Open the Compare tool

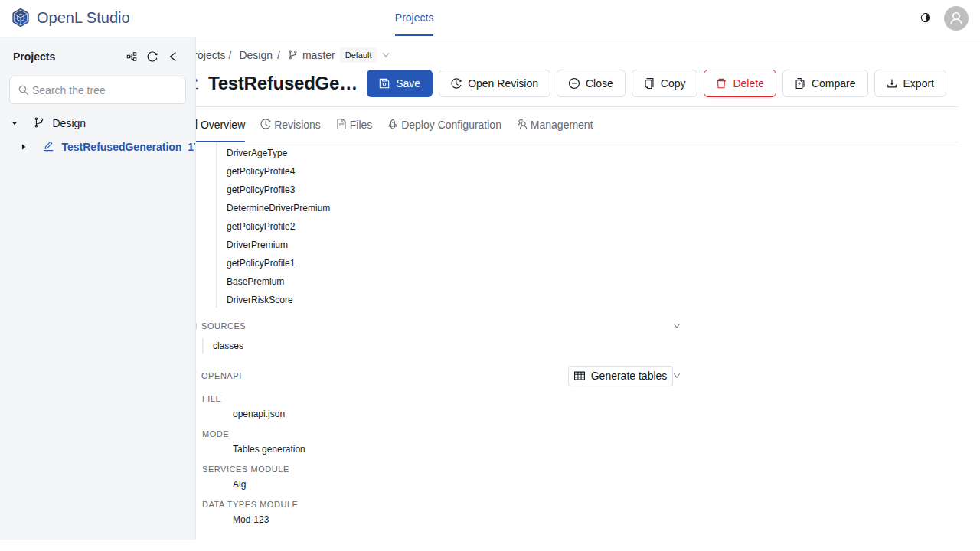825,83
